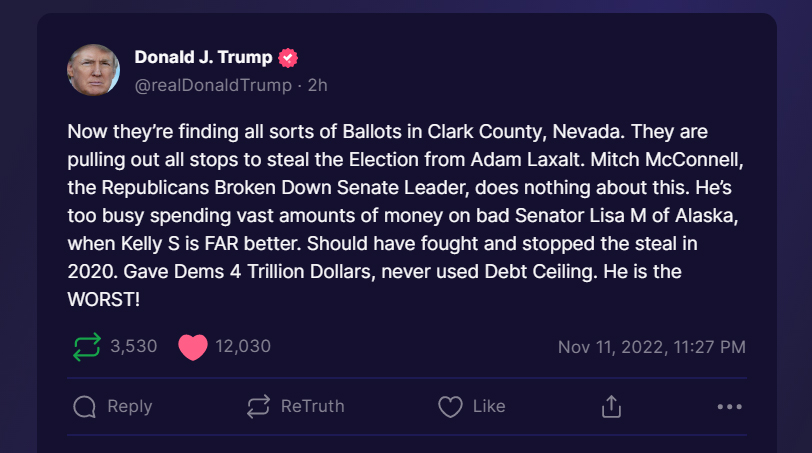This screenshot has width=812, height=453.
Task: Click the ReTruth arrows icon
Action: [x=258, y=406]
